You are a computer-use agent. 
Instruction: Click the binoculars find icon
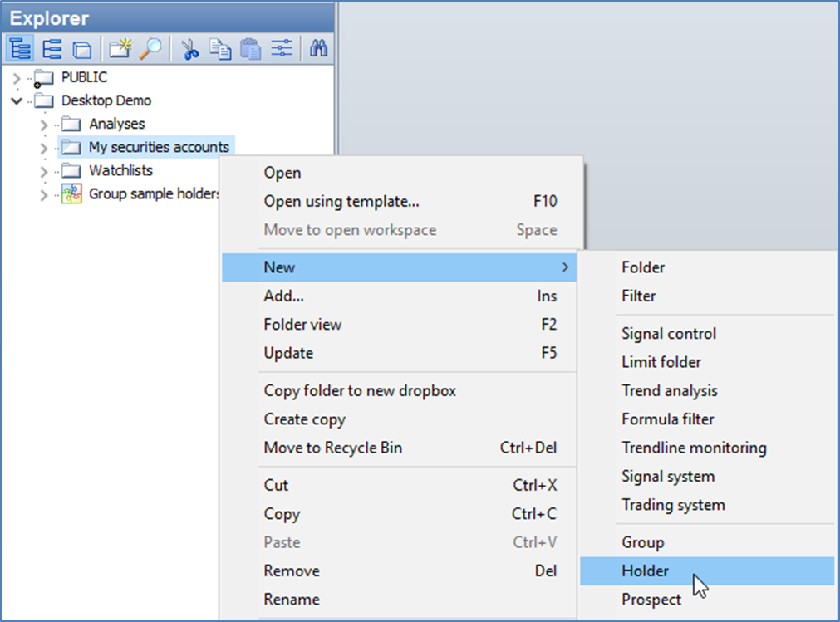point(318,50)
